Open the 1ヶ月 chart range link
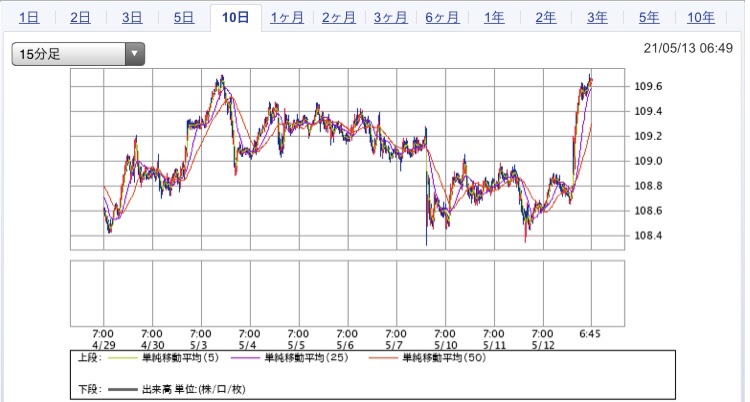The height and width of the screenshot is (402, 750). click(x=287, y=18)
